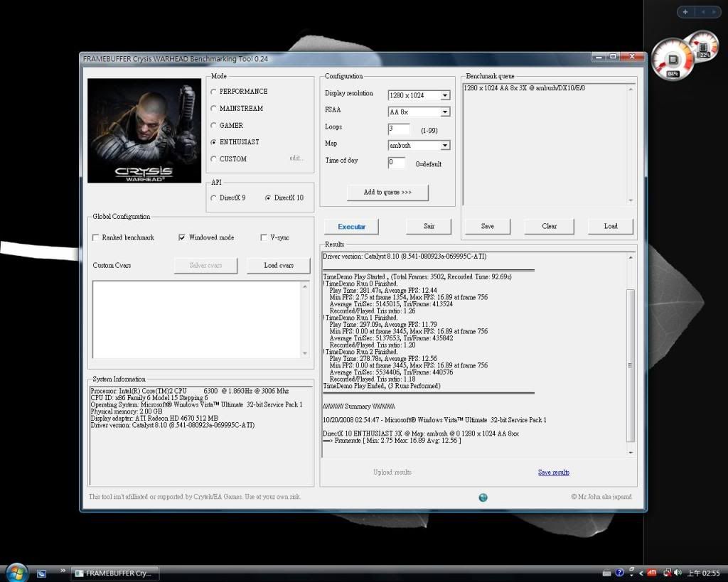Click the sidebar next gadgets arrow
728x582 pixels.
(714, 12)
